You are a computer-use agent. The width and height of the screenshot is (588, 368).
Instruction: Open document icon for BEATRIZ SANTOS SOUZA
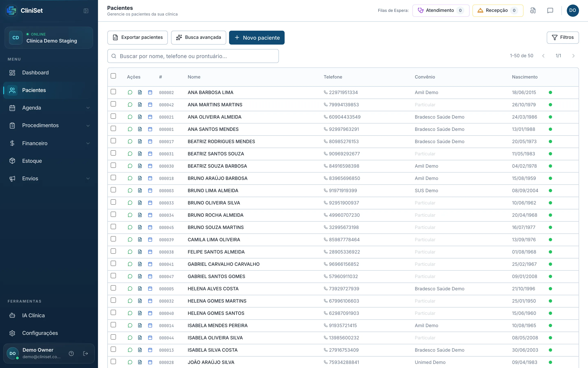click(x=140, y=154)
